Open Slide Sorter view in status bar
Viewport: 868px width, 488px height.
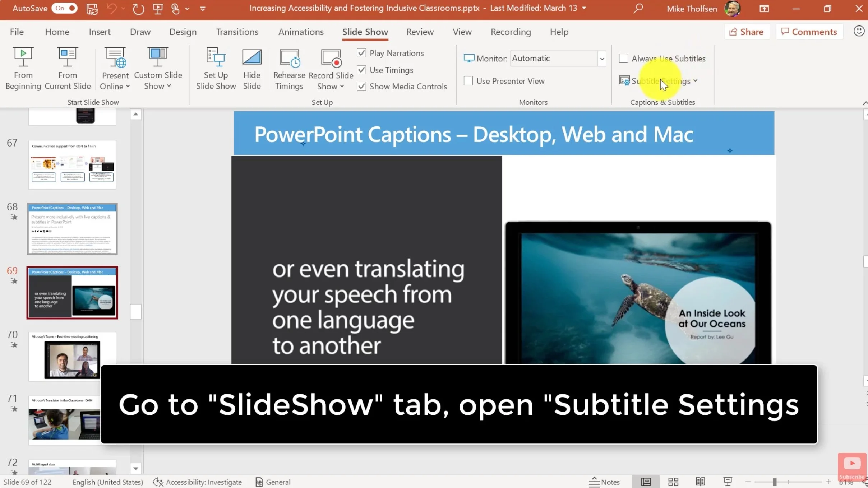click(673, 482)
